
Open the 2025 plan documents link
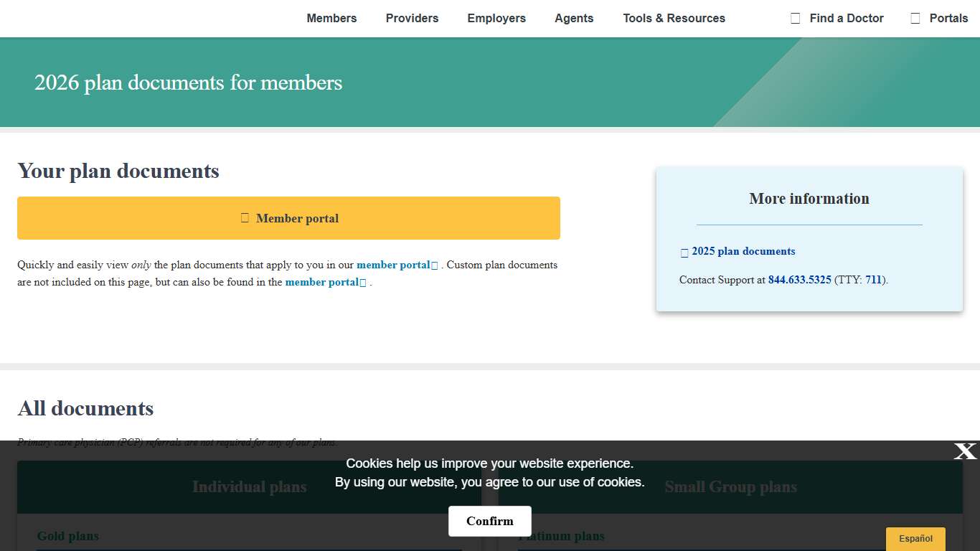[743, 251]
